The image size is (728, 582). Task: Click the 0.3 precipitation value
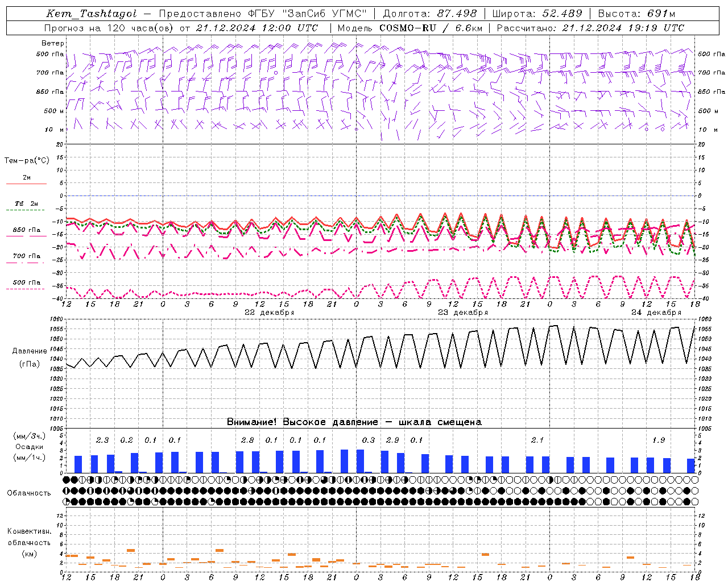369,440
